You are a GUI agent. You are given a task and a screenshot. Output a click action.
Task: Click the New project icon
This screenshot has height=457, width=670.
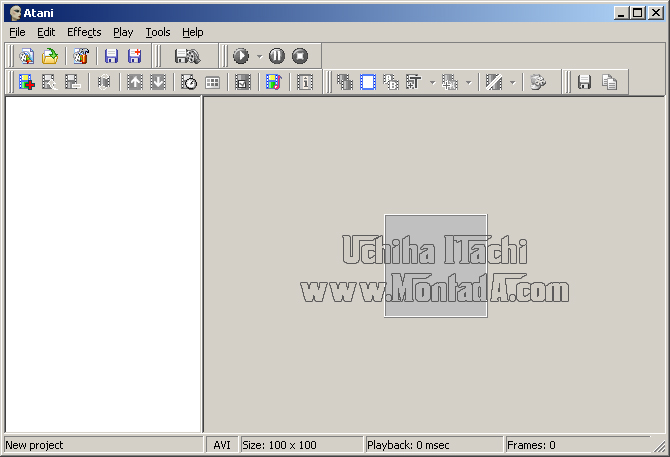click(x=26, y=56)
